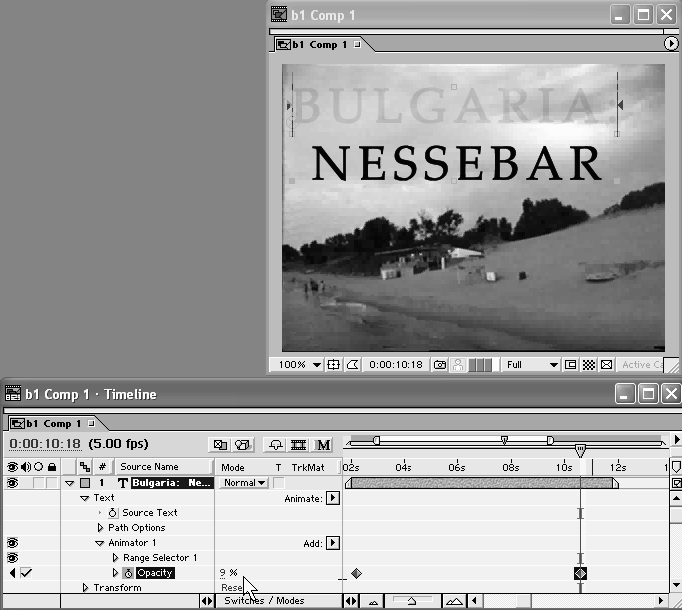Toggle the Opacity keyframe checkbox

pos(27,573)
